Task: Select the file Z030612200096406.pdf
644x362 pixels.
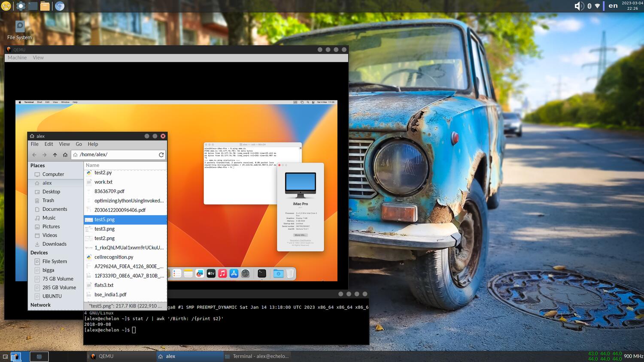Action: (x=125, y=210)
